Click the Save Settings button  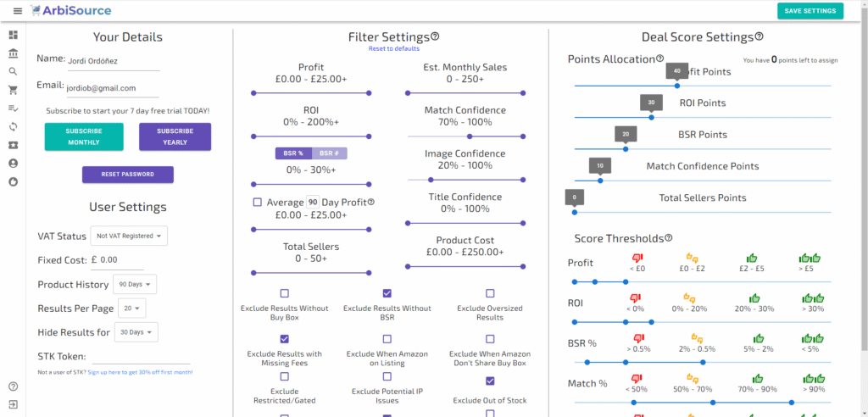click(810, 11)
